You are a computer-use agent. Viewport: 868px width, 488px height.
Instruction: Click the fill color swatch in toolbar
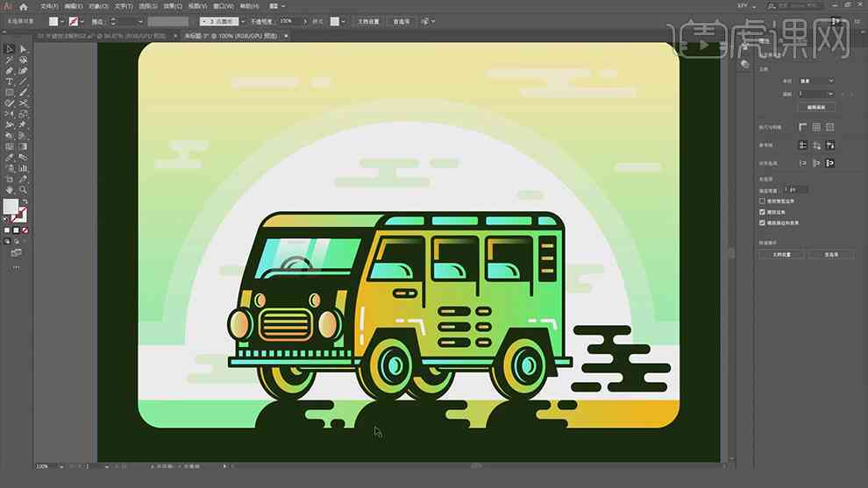[x=11, y=207]
